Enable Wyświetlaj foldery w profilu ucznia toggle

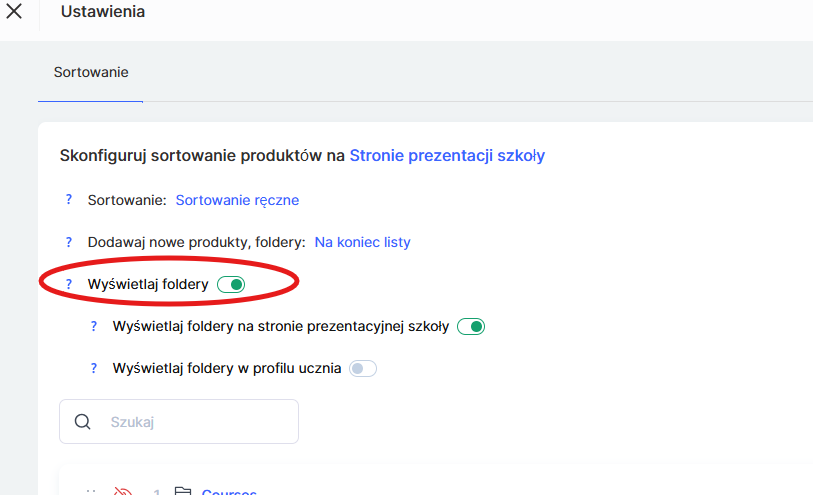363,368
